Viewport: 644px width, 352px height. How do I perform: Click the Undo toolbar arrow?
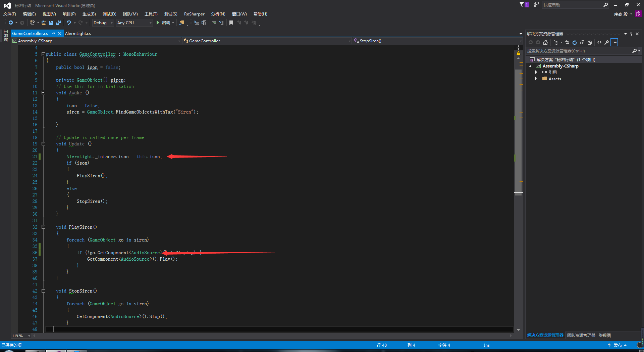tap(69, 23)
